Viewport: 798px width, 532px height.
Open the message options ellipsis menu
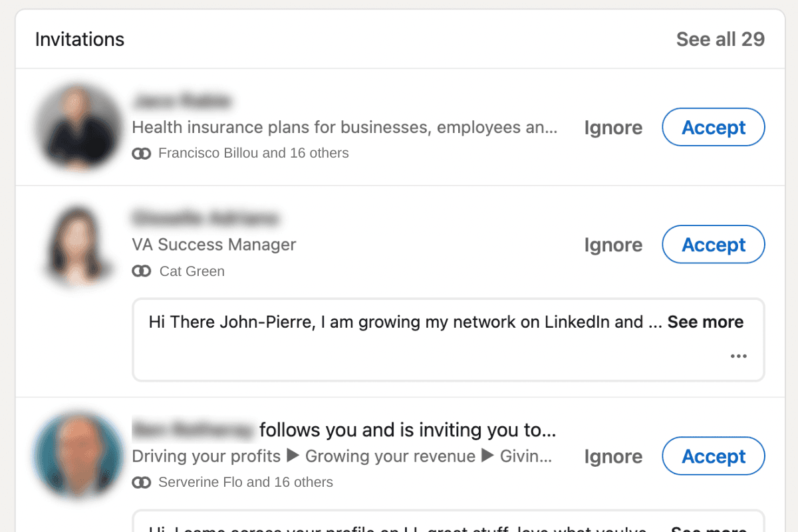click(x=738, y=356)
